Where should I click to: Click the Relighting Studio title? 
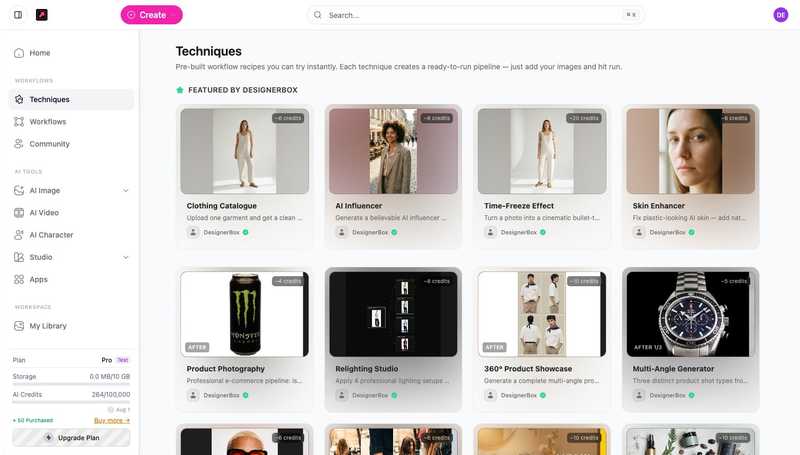click(x=366, y=368)
